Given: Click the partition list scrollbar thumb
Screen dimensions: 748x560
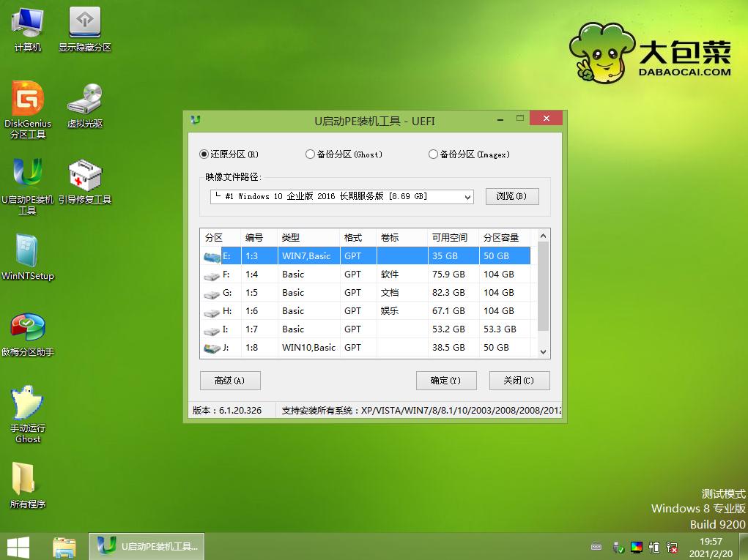Looking at the screenshot, I should pos(543,286).
